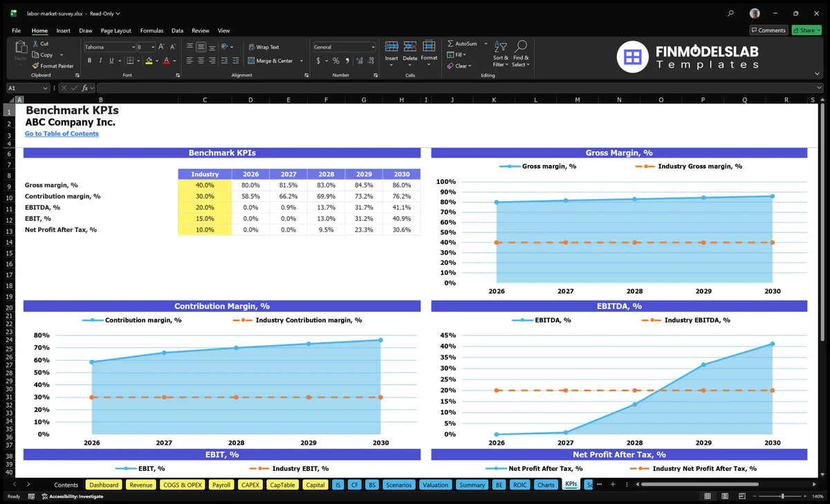The image size is (830, 504).
Task: Click the Borders icon
Action: pos(130,61)
